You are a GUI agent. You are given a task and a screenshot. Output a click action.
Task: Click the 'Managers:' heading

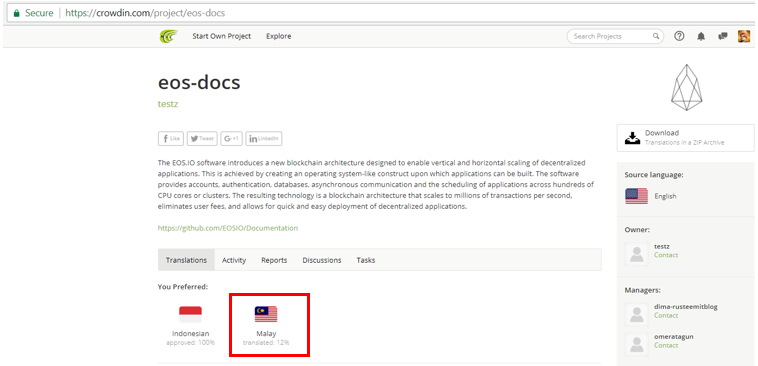(x=642, y=290)
